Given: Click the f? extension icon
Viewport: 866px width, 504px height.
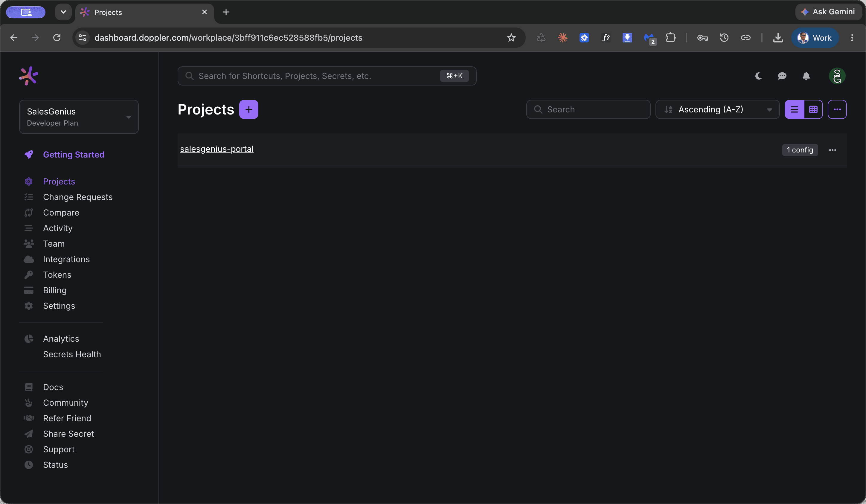Looking at the screenshot, I should (606, 38).
